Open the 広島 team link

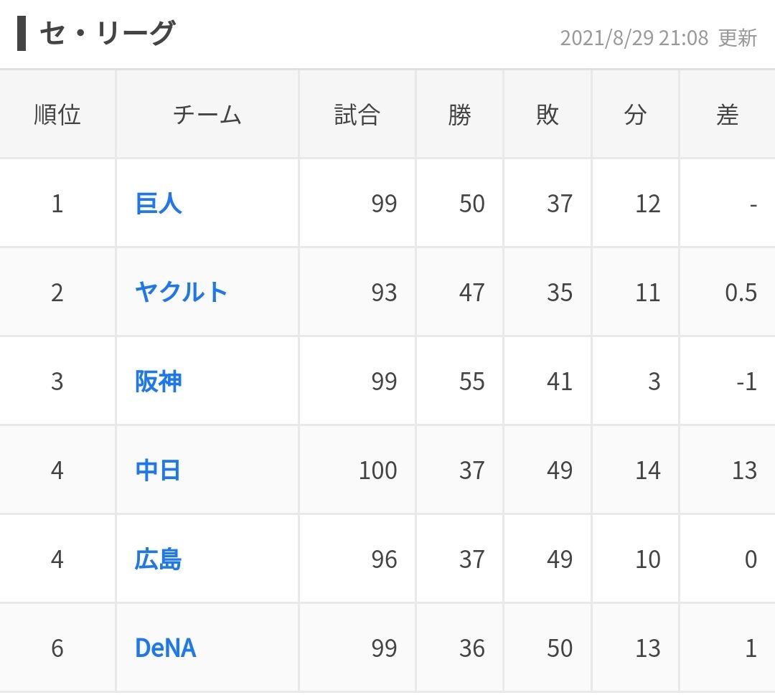pos(158,559)
